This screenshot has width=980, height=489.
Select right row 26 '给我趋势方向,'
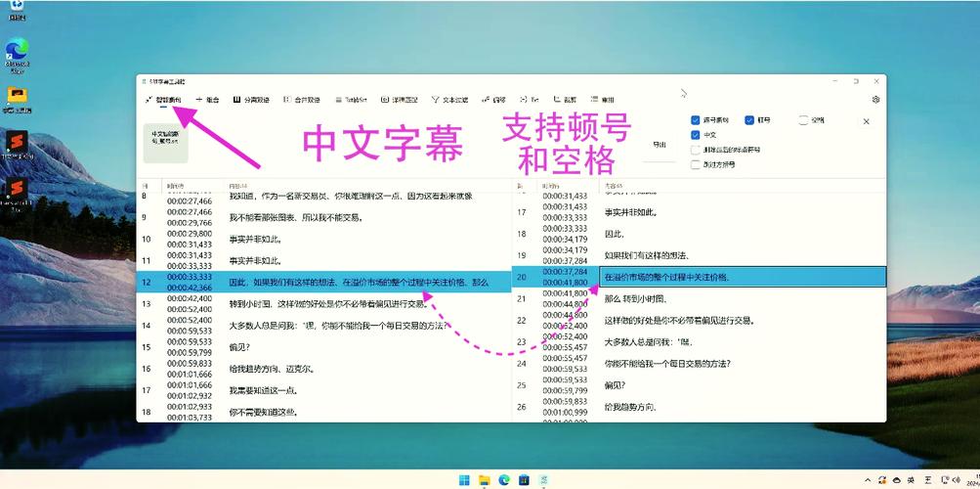tap(699, 407)
